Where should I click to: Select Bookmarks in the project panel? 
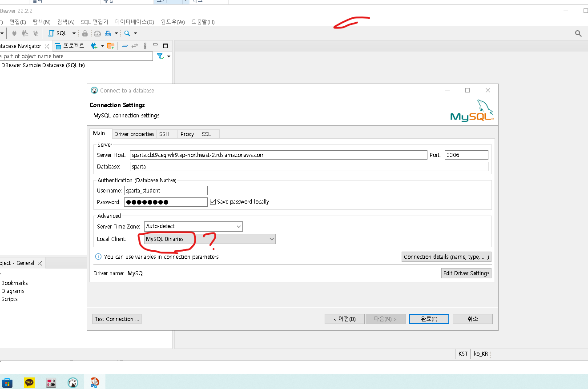[15, 283]
